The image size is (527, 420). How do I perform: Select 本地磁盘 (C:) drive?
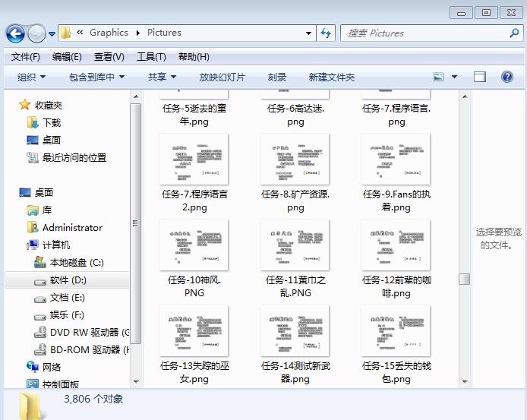pos(69,262)
